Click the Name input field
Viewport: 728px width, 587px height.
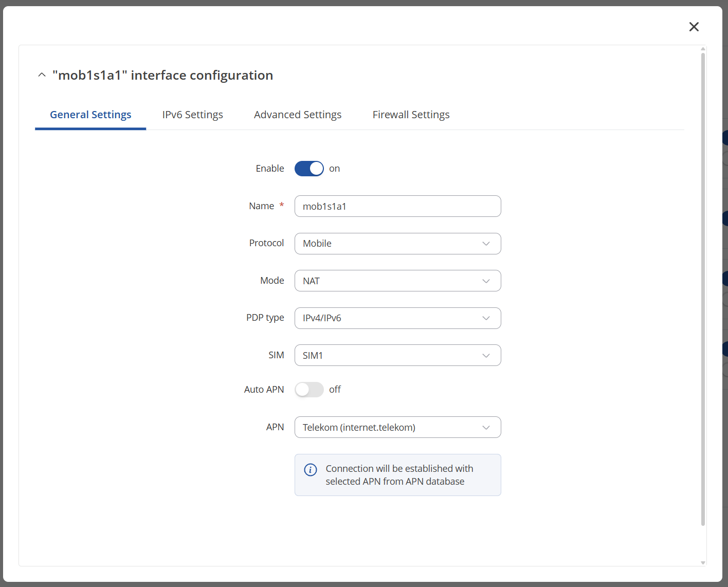tap(398, 206)
